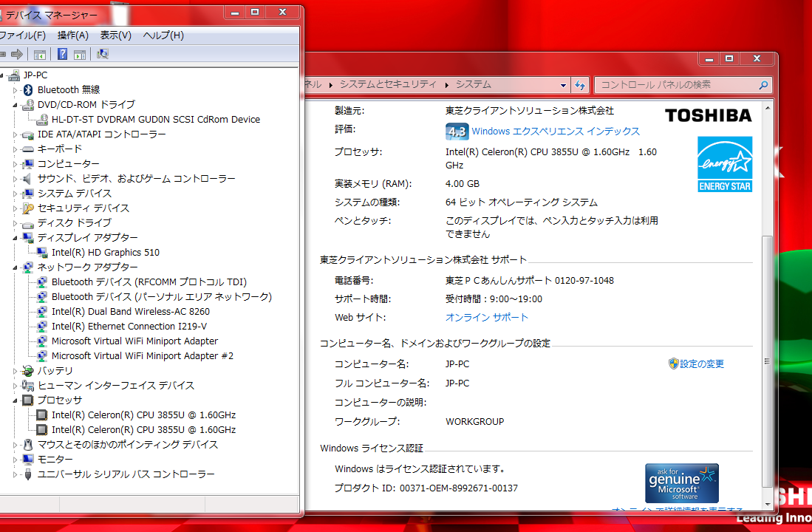Screen dimensions: 812x532
Task: Click the WORKGROUP value
Action: 475,422
